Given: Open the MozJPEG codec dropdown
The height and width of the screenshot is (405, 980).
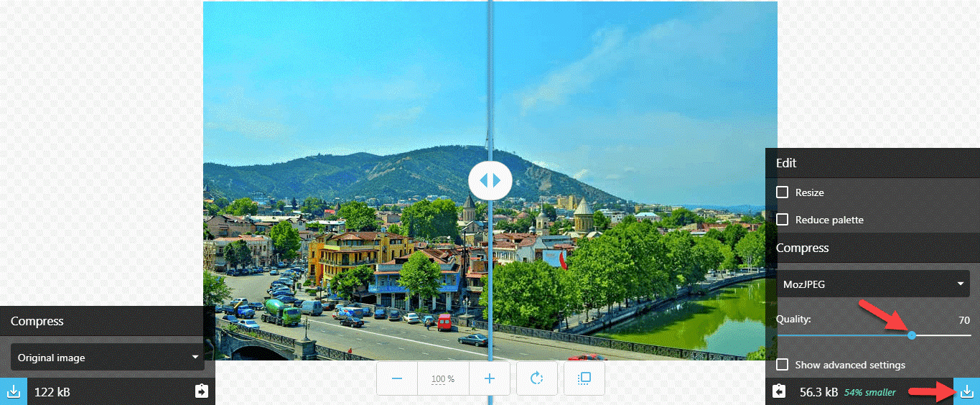Looking at the screenshot, I should 873,284.
